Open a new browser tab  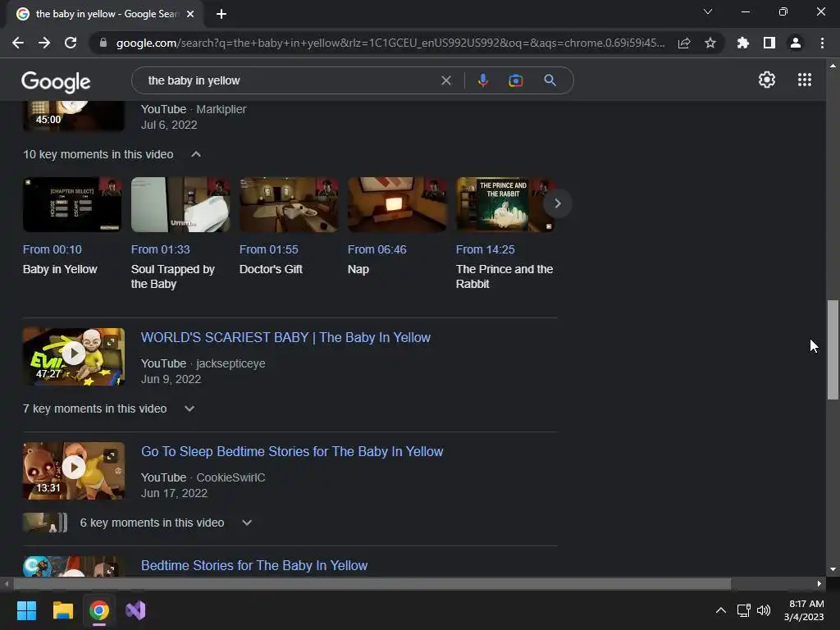tap(221, 14)
